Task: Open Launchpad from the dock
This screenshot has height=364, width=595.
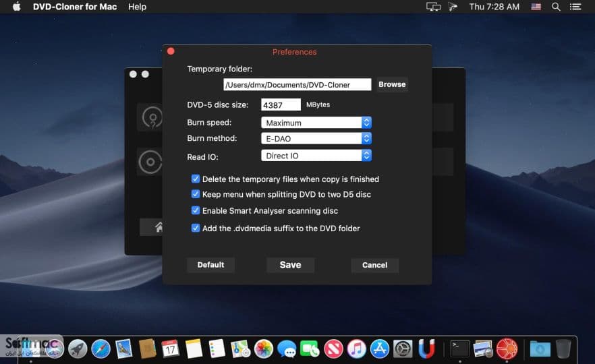Action: coord(78,348)
